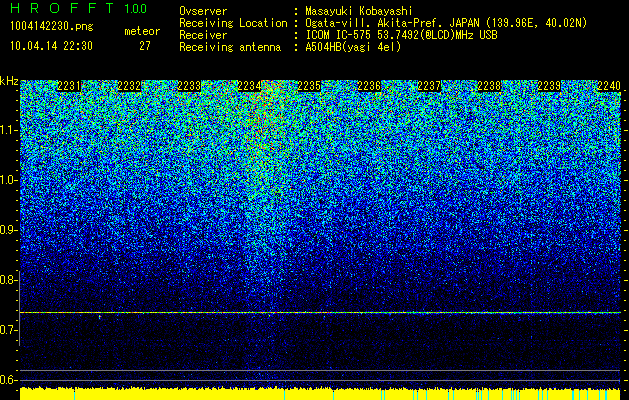Screen dimensions: 629x400
Task: Click the vertical gray range bar on left axis
Action: pos(20,308)
